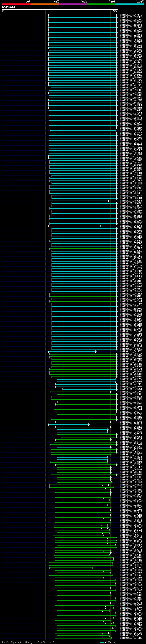
Task: Click the green ~80% identity legend segment
Action: click(101, 4)
